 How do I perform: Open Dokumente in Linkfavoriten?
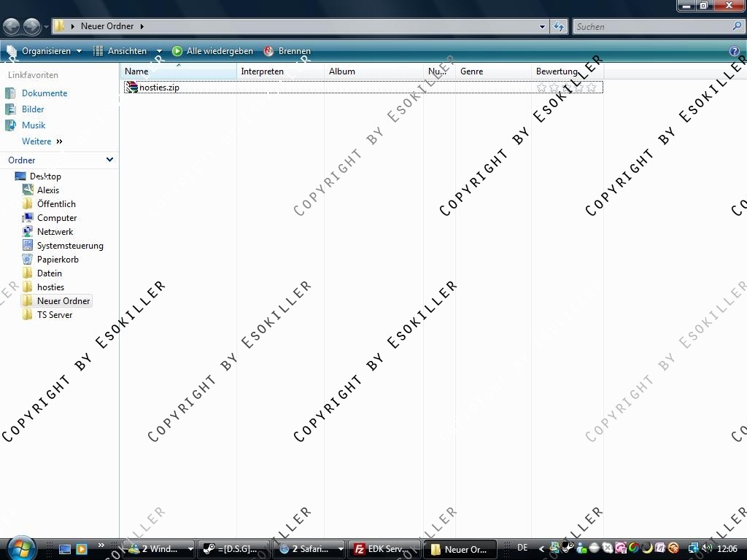point(44,93)
